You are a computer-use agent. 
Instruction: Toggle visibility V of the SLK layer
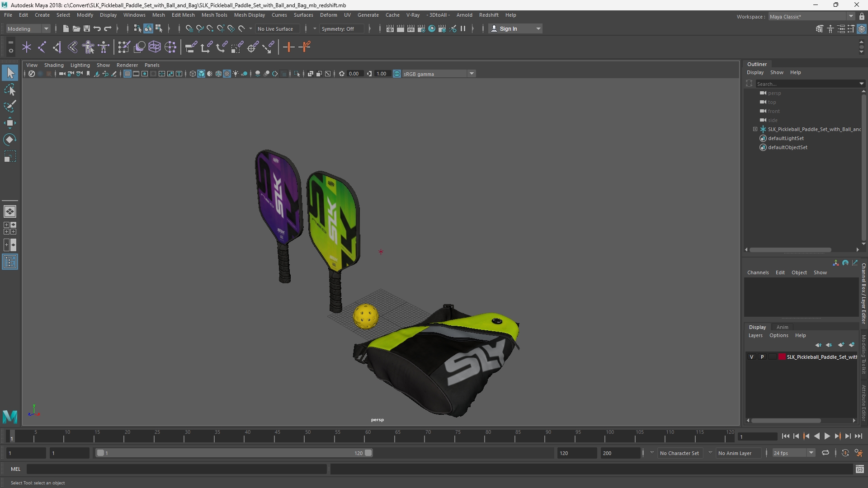point(752,357)
